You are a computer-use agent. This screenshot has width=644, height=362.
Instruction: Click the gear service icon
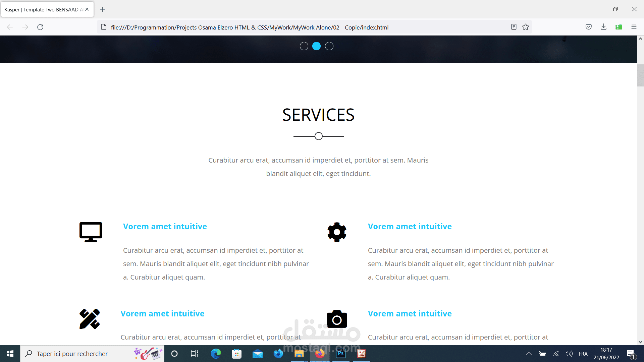pyautogui.click(x=337, y=232)
